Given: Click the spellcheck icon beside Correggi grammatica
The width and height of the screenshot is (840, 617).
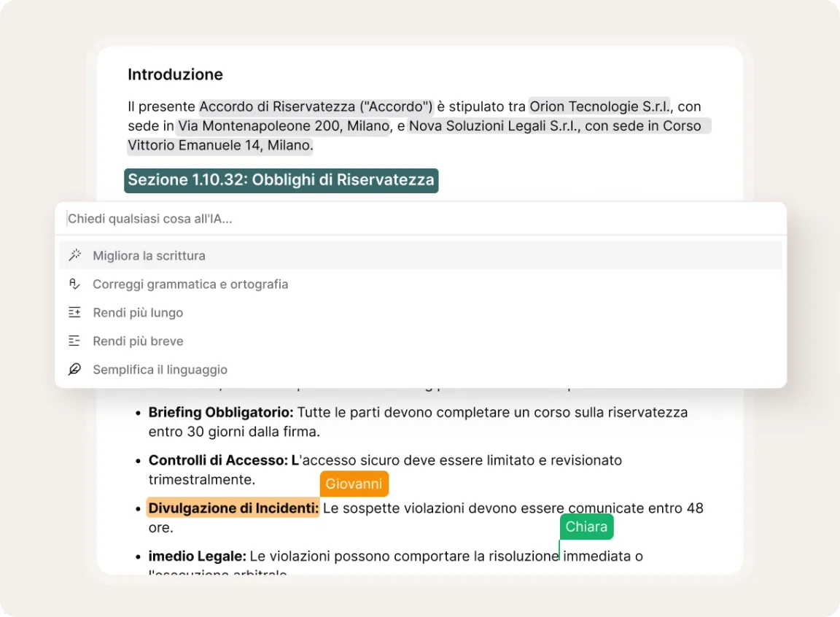Looking at the screenshot, I should [74, 284].
